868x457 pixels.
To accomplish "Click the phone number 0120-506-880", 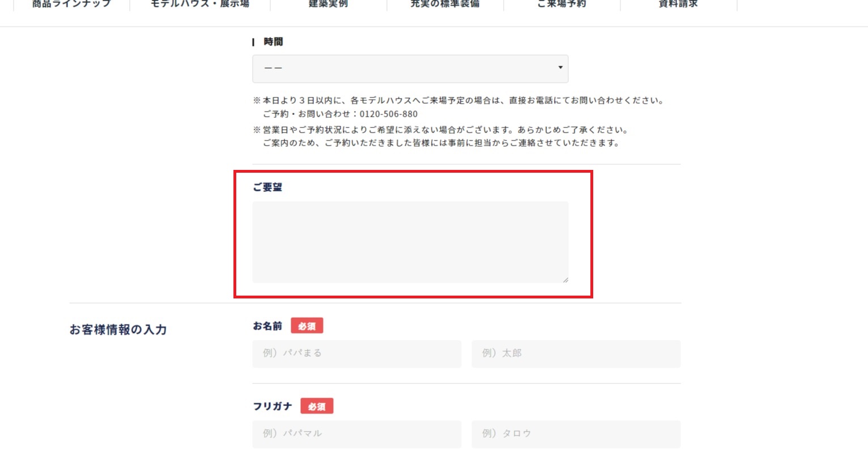I will tap(389, 114).
